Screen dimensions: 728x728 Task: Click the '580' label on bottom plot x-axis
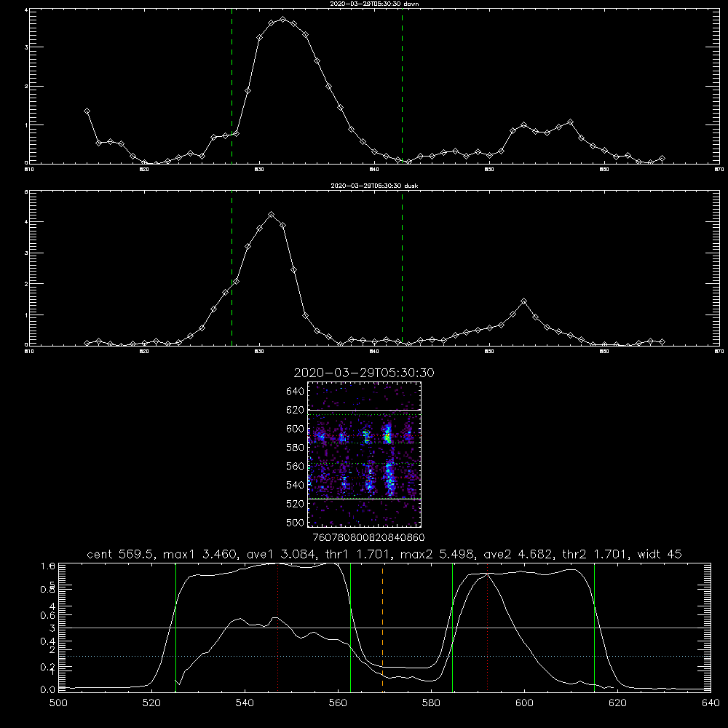click(431, 703)
